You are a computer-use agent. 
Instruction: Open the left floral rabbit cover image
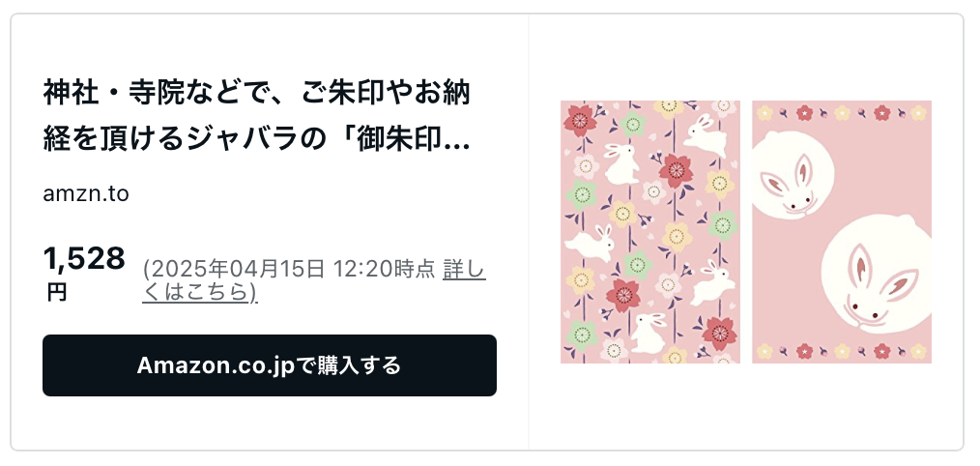(650, 232)
